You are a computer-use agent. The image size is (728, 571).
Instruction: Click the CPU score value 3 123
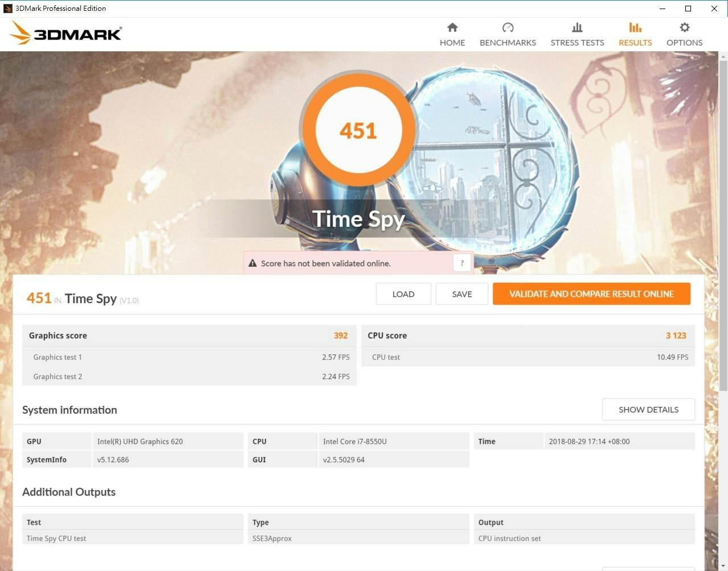point(676,336)
